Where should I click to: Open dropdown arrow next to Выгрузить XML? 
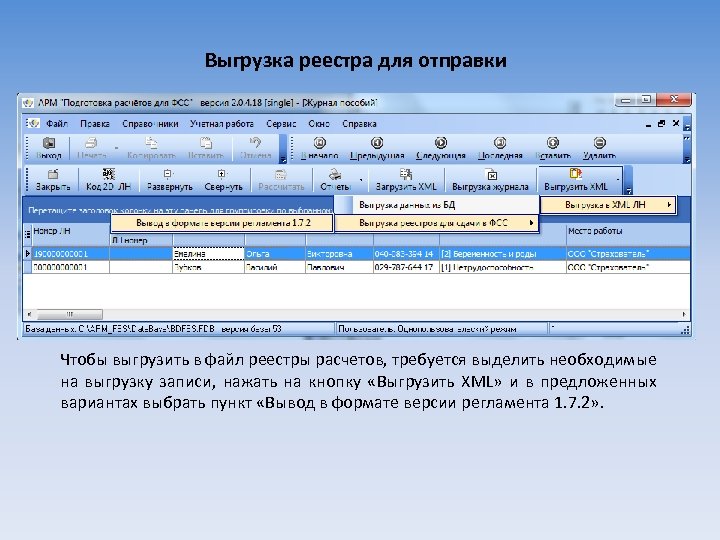[618, 180]
